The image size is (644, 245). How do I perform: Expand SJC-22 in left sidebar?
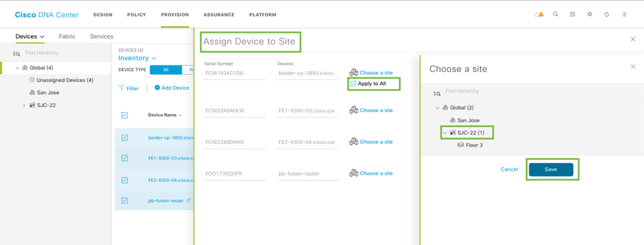[x=24, y=106]
